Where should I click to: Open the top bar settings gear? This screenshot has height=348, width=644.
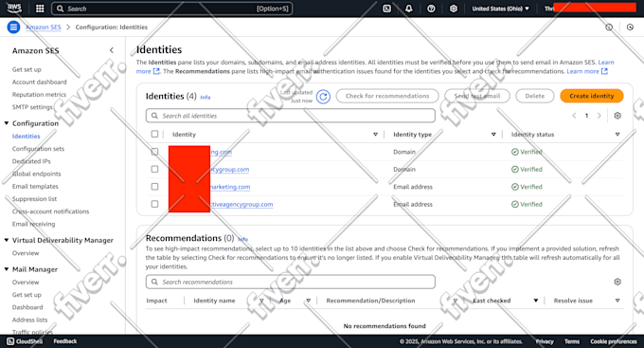454,9
